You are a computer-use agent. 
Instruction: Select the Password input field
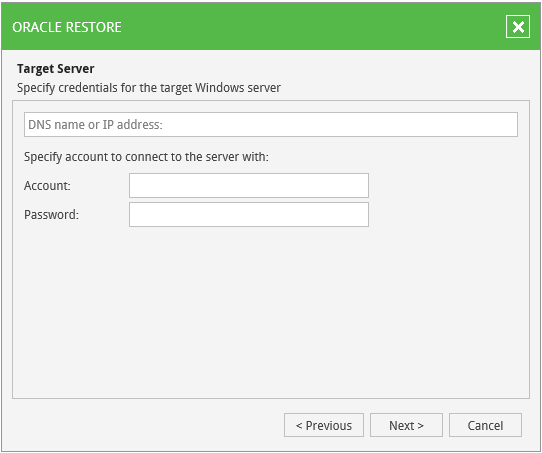(x=249, y=215)
